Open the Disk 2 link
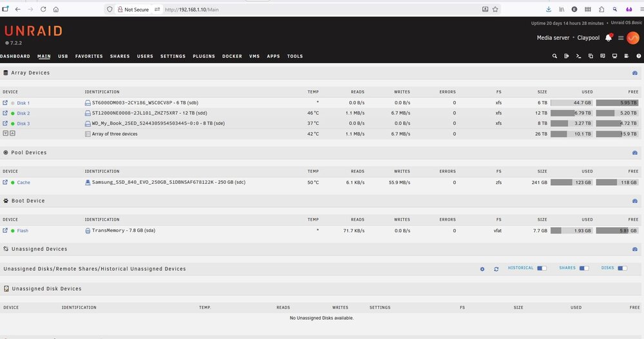This screenshot has height=339, width=644. [x=23, y=113]
